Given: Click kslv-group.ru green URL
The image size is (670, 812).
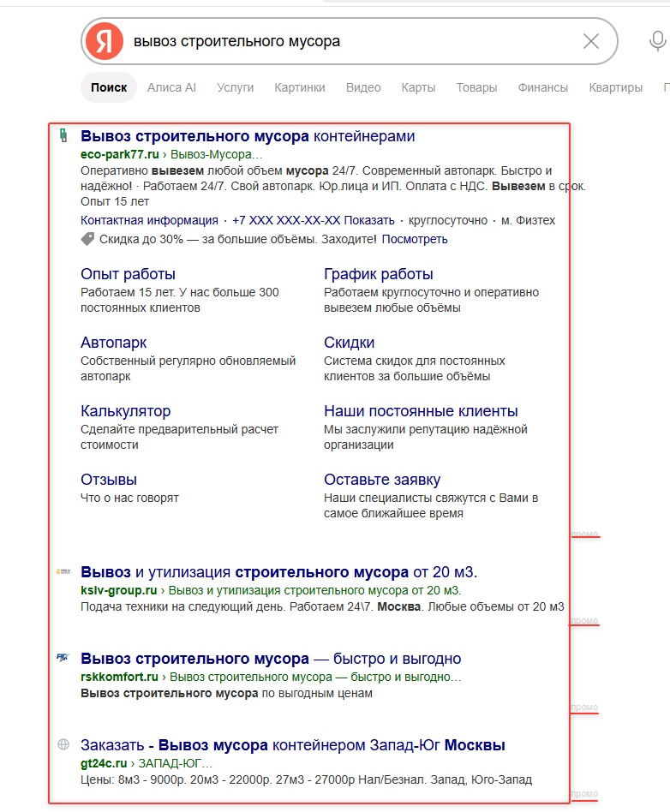Looking at the screenshot, I should point(118,590).
